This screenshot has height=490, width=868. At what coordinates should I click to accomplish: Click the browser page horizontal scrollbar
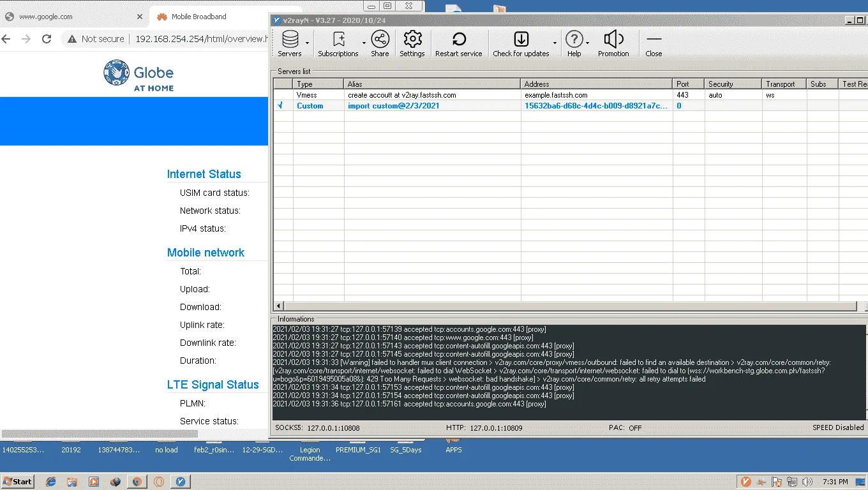99,434
